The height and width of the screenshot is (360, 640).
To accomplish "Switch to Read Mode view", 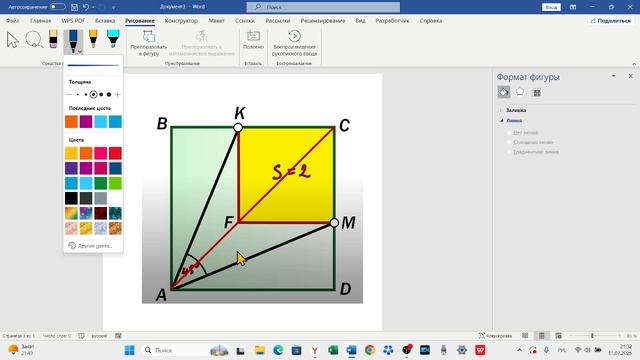I will (525, 336).
